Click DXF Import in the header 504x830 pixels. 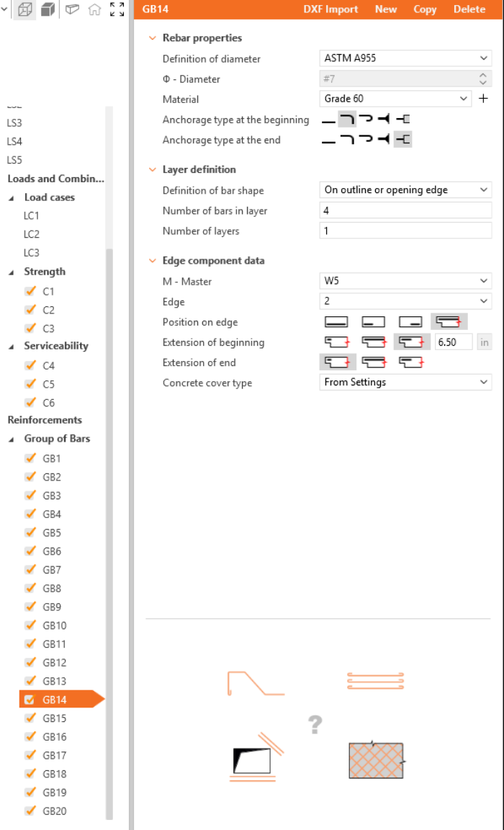[330, 9]
